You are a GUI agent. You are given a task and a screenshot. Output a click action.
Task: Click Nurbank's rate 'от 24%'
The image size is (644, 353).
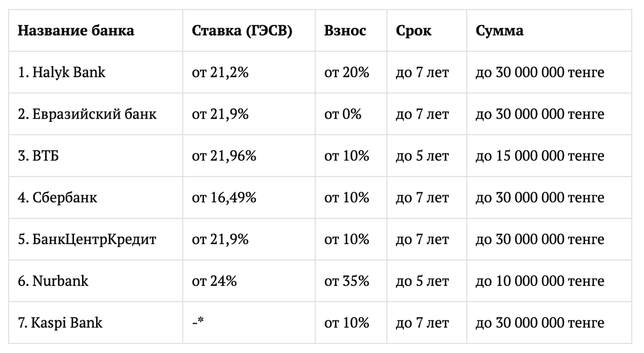pos(214,281)
